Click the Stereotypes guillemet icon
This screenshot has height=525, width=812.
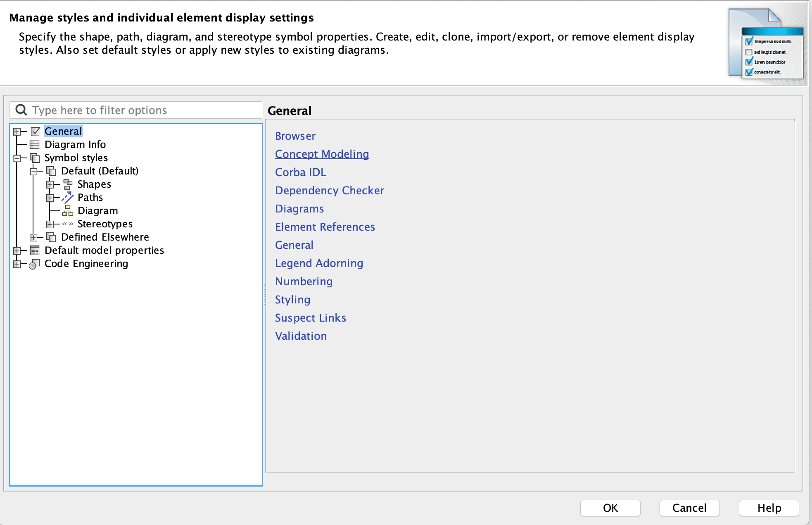[x=68, y=224]
